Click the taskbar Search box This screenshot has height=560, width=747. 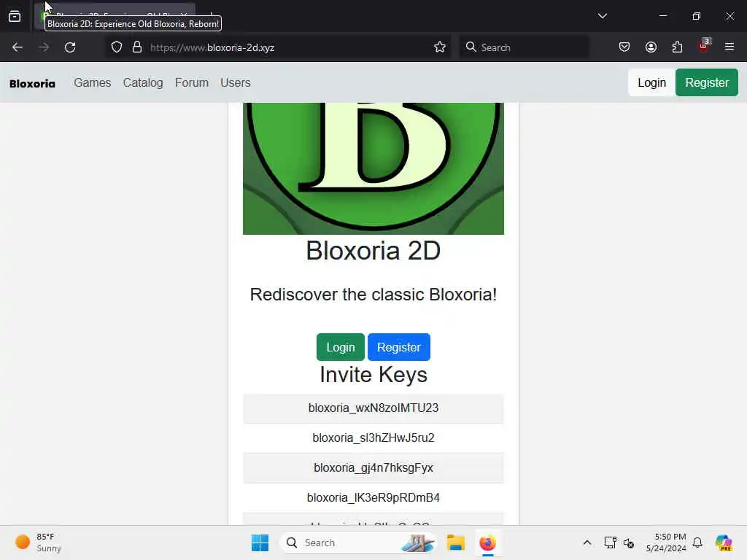359,542
